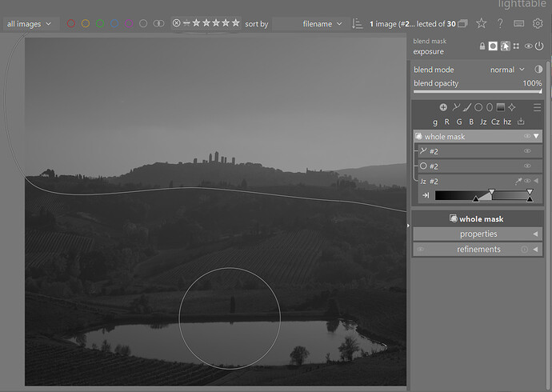Open the all images filter dropdown
The height and width of the screenshot is (392, 552).
pos(30,24)
